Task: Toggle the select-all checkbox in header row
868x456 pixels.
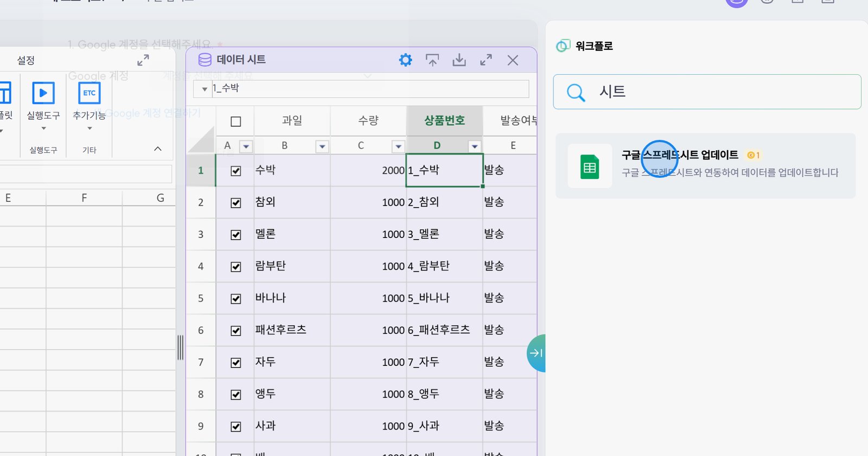Action: 236,121
